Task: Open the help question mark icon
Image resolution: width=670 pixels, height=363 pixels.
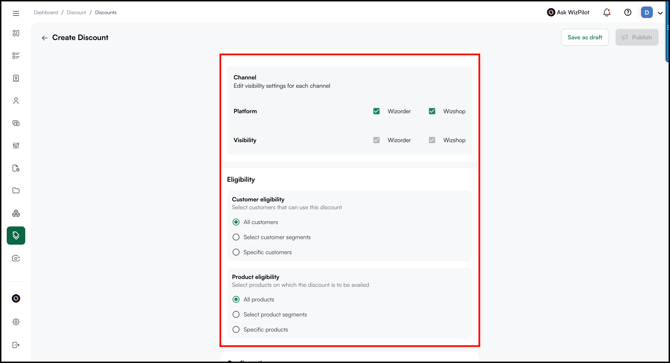Action: point(628,12)
